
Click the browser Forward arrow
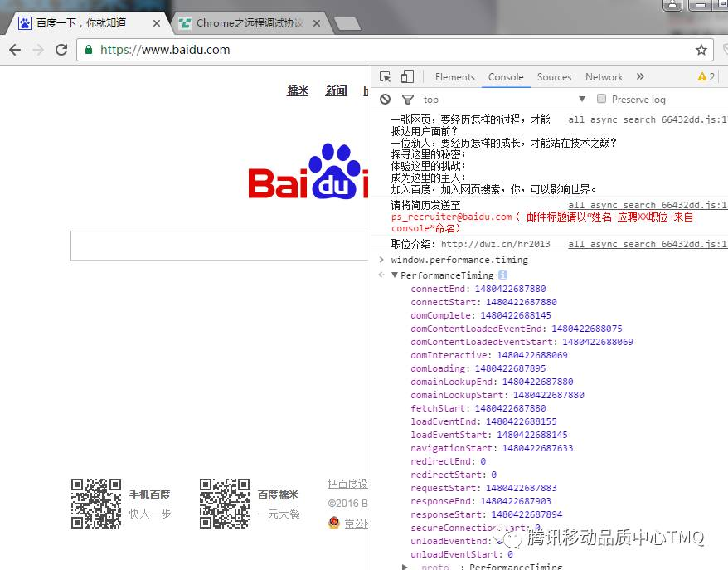(x=38, y=50)
